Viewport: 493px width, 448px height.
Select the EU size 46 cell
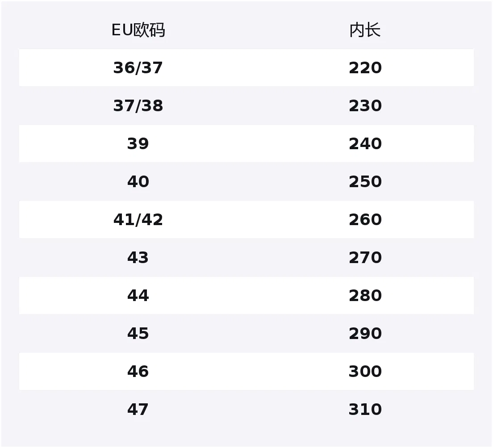(138, 372)
